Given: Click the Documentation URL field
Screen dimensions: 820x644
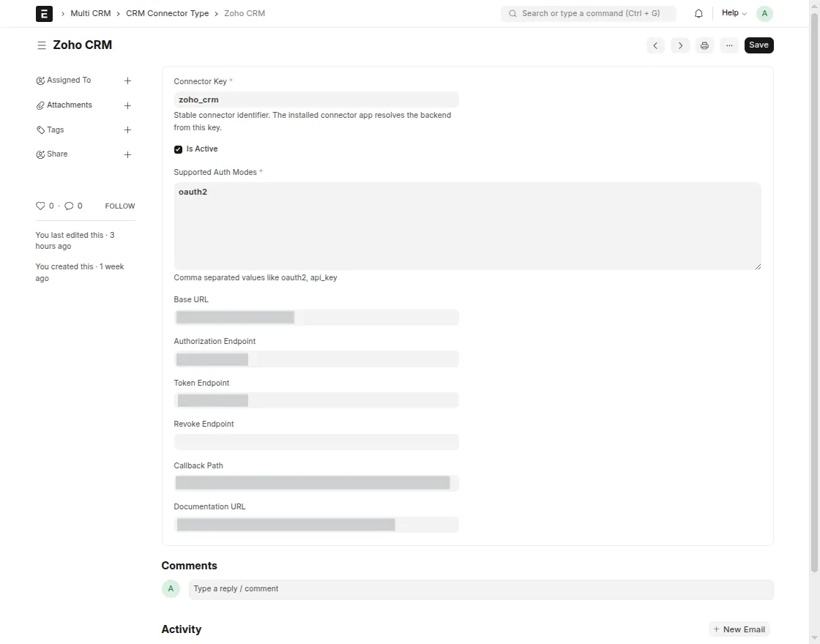Looking at the screenshot, I should point(316,525).
